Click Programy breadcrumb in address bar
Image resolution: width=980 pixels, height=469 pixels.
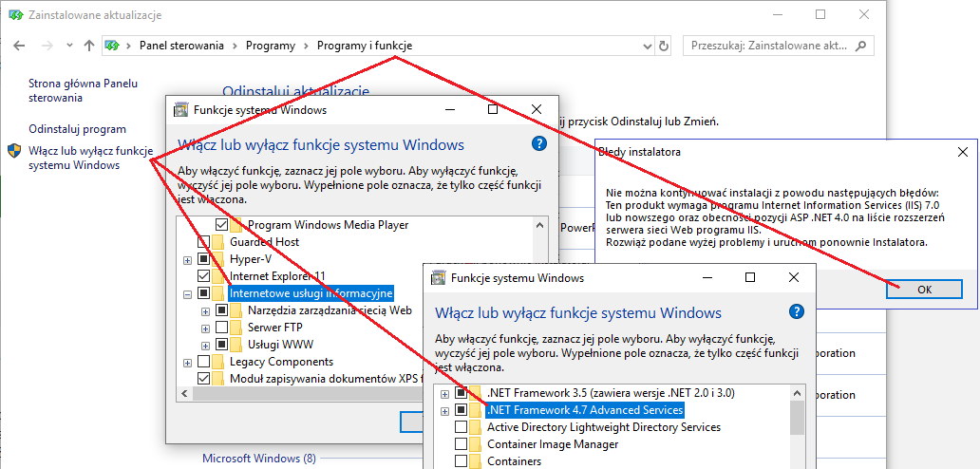point(270,46)
